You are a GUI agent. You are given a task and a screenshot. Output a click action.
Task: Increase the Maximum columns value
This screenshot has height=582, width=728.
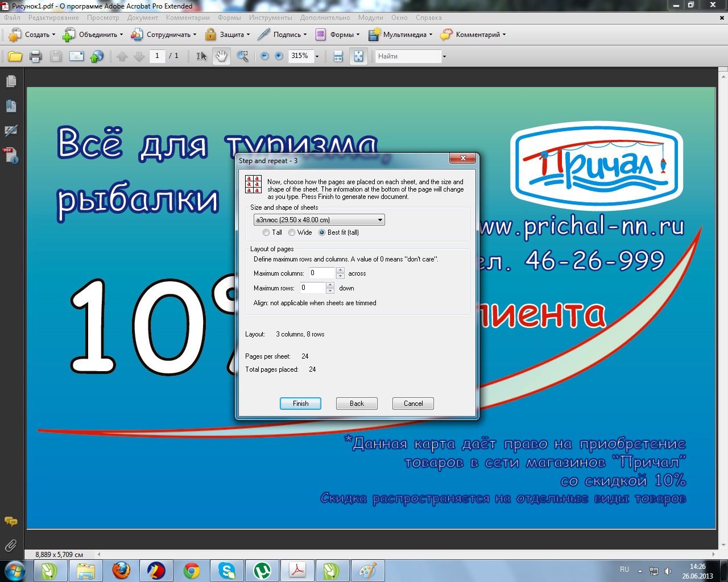[340, 270]
